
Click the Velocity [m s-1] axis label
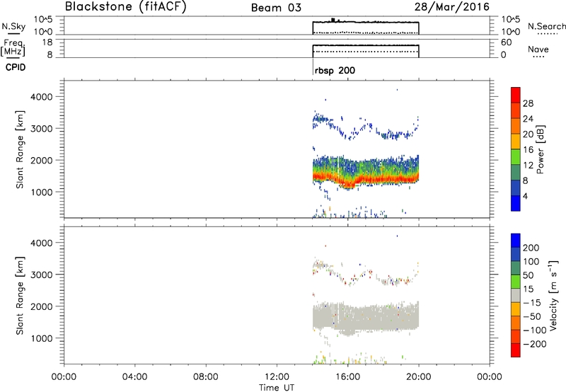pos(553,295)
